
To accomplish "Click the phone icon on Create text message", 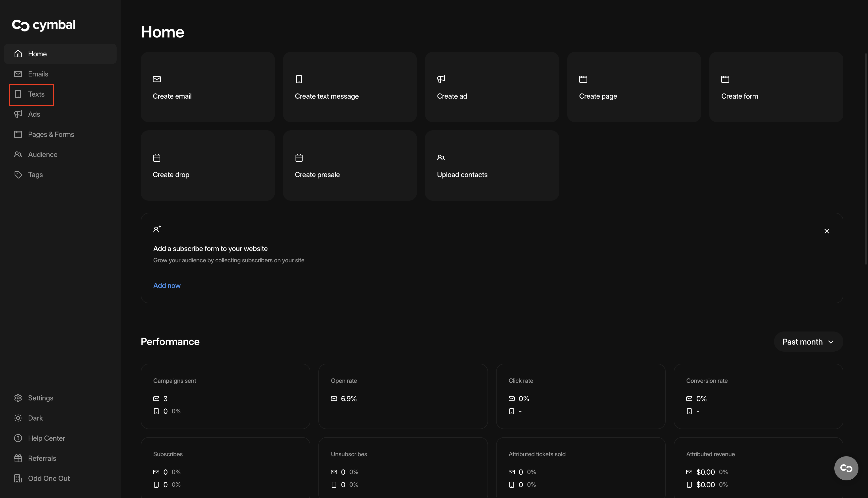I will click(x=299, y=79).
